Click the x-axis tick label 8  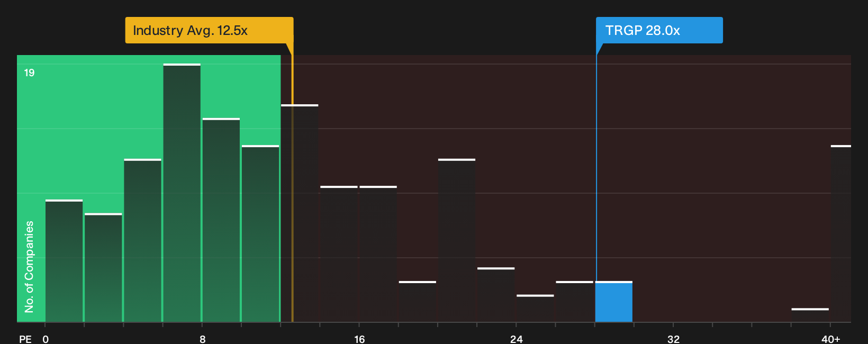point(203,339)
